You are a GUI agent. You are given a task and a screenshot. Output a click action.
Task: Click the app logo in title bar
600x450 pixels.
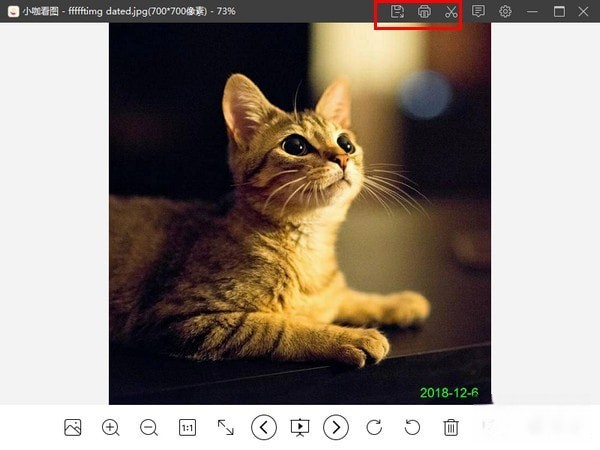coord(13,11)
